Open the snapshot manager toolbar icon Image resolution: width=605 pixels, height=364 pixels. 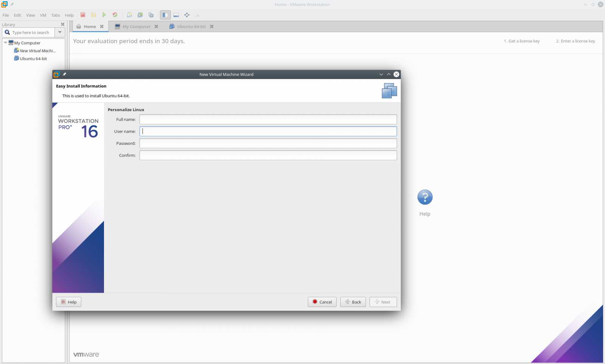(x=151, y=15)
